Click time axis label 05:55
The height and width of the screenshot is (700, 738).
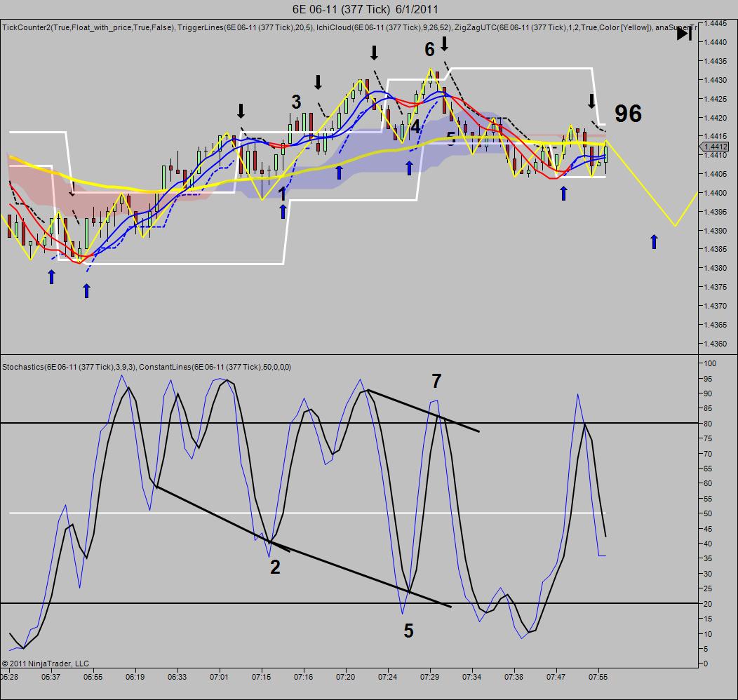pos(93,677)
